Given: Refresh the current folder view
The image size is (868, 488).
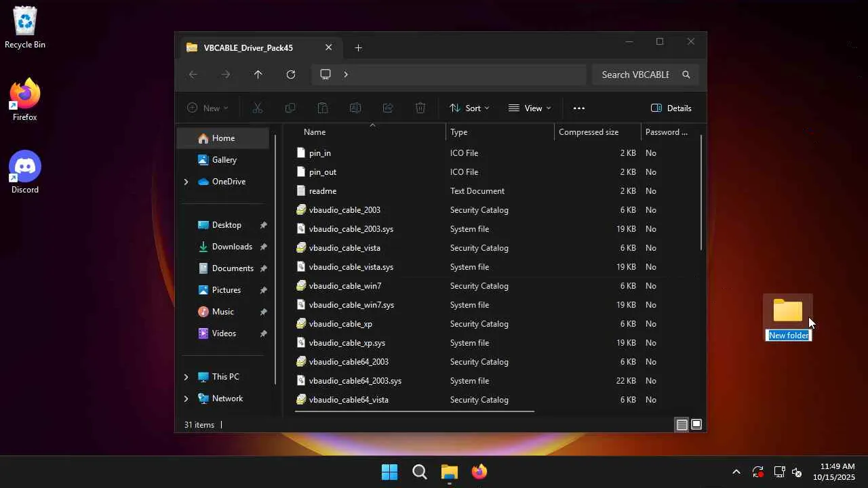Looking at the screenshot, I should click(x=291, y=75).
